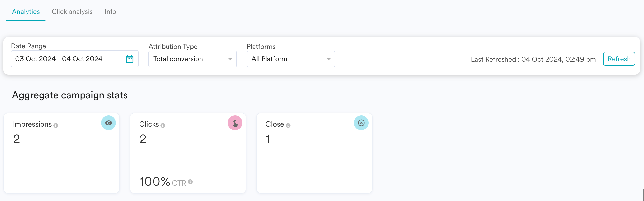Image resolution: width=644 pixels, height=201 pixels.
Task: Click the info icon next to Impressions
Action: [x=56, y=126]
